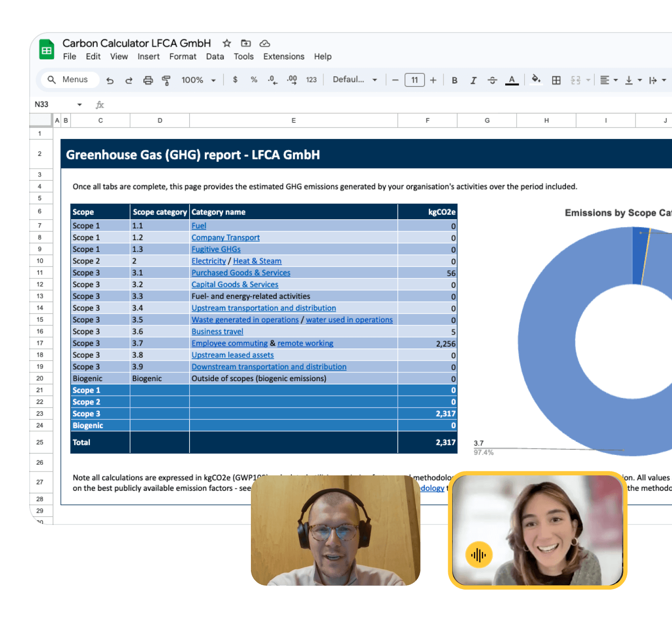Image resolution: width=672 pixels, height=628 pixels.
Task: Format as currency with dollar icon
Action: click(235, 80)
